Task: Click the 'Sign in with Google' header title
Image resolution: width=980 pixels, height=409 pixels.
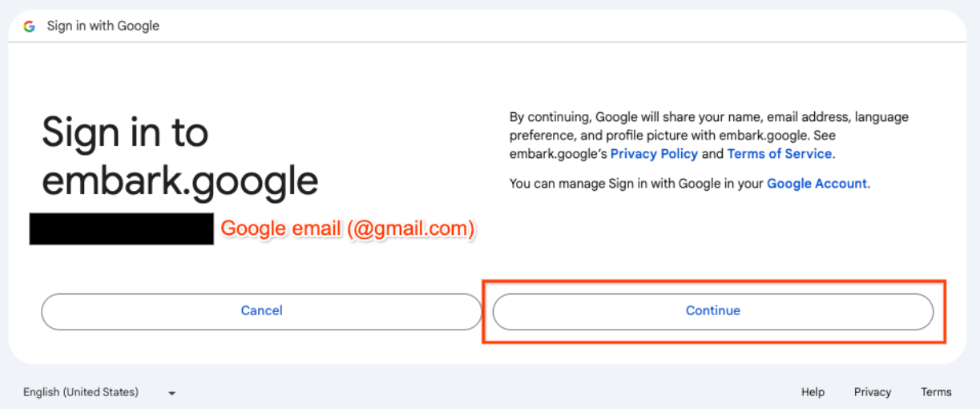Action: (103, 26)
